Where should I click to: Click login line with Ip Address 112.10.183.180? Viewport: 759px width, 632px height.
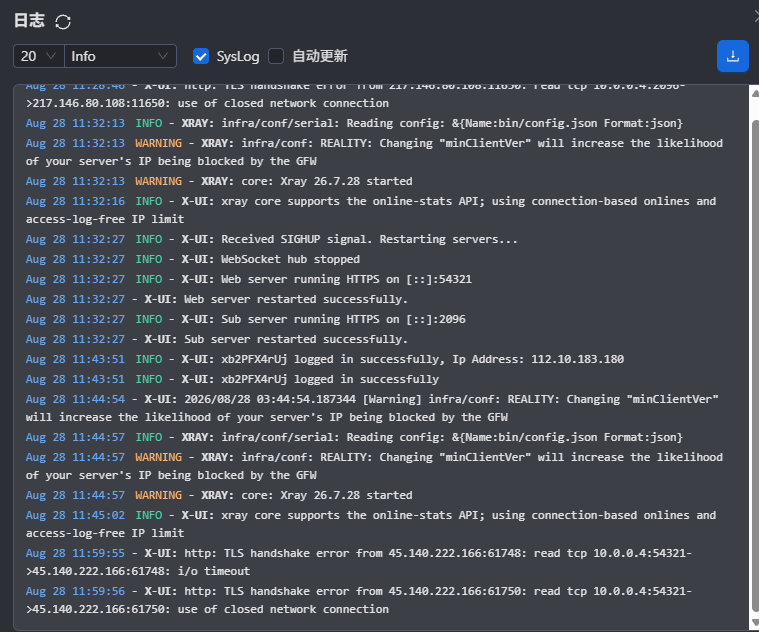325,360
